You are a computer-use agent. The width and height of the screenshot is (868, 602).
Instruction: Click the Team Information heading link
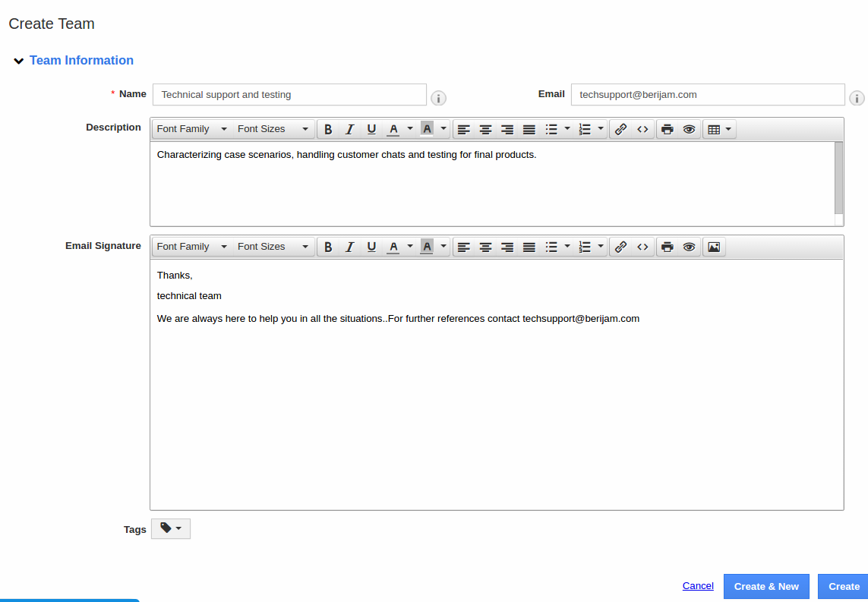[81, 60]
